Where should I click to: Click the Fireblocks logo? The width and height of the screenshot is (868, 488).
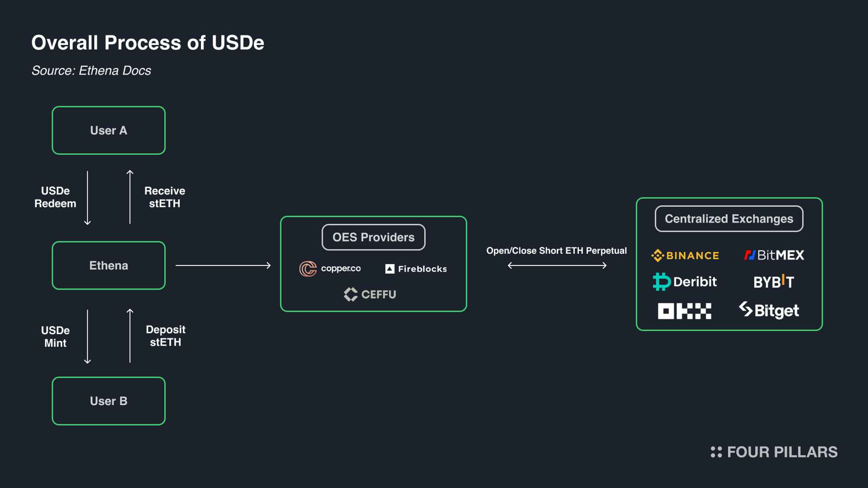coord(416,269)
